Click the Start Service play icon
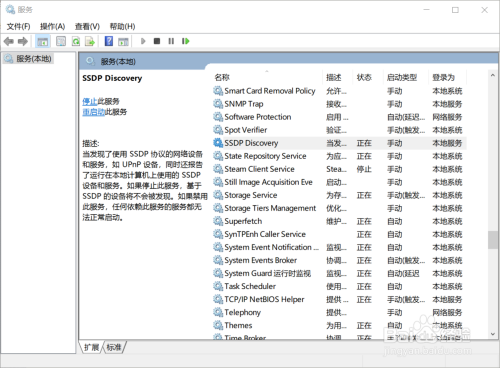 point(143,41)
